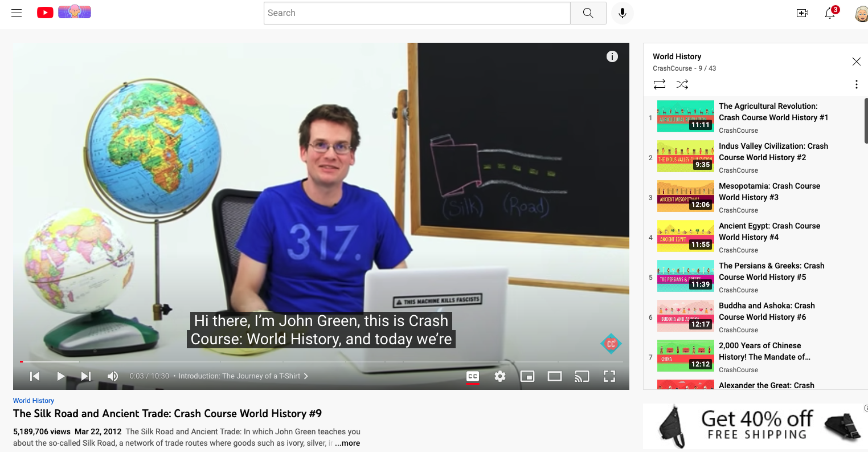Start voice search with microphone icon
This screenshot has width=868, height=452.
pyautogui.click(x=623, y=13)
